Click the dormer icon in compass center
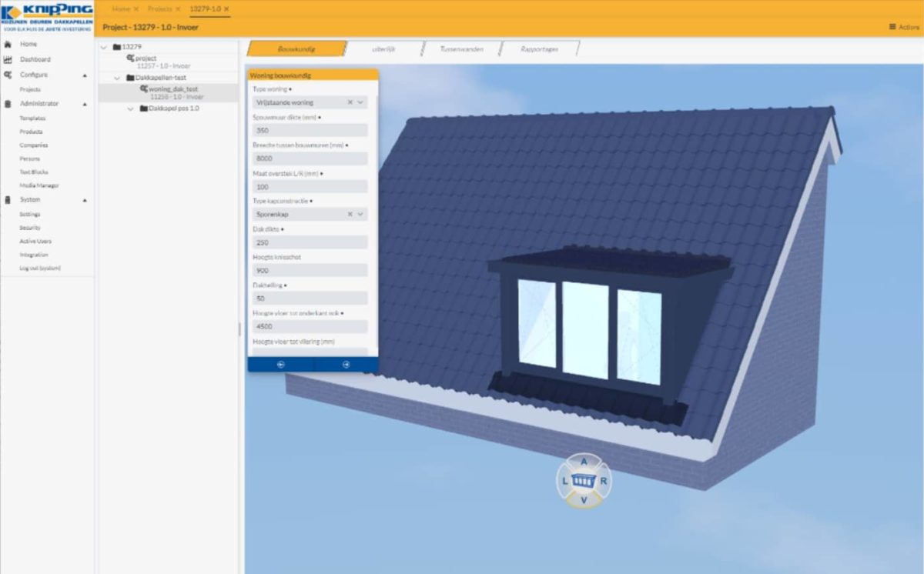Screen dimensions: 924x574 [584, 481]
